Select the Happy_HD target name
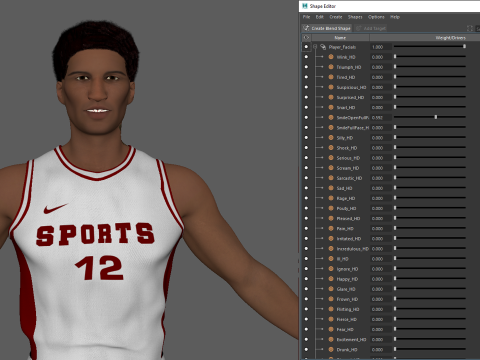 point(347,279)
